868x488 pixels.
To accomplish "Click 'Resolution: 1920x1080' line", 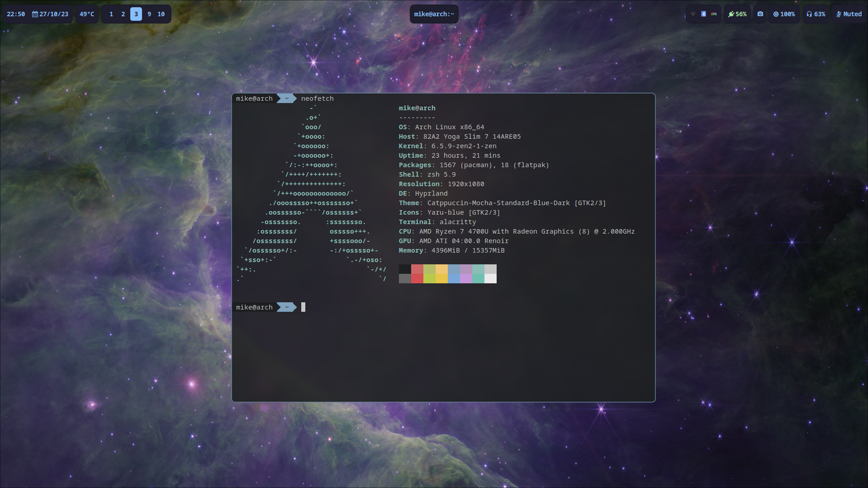I will coord(442,184).
